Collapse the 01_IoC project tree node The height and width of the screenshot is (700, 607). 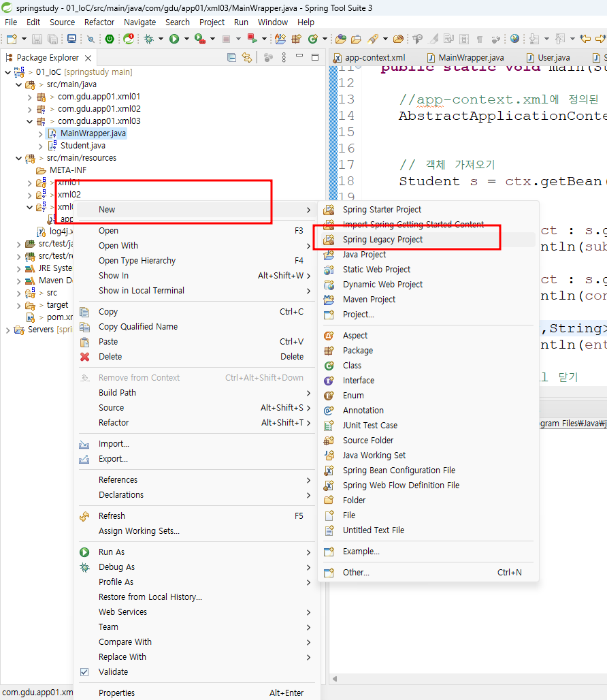[x=7, y=72]
